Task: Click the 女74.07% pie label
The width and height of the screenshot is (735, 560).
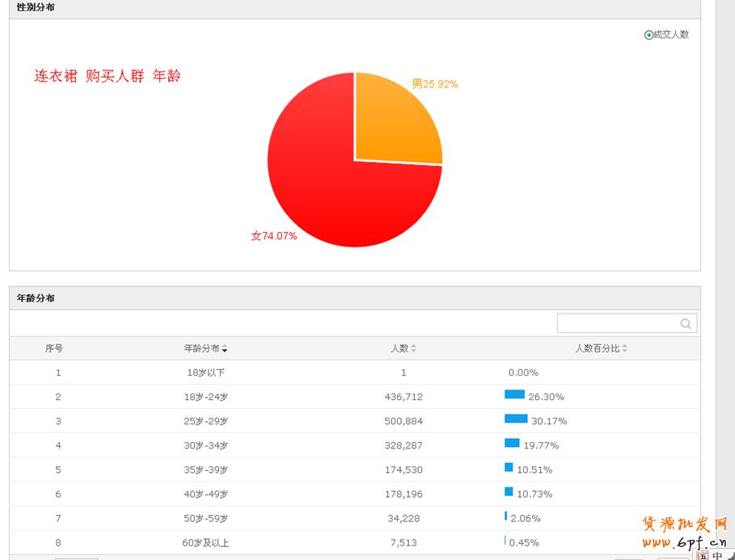Action: click(x=274, y=236)
